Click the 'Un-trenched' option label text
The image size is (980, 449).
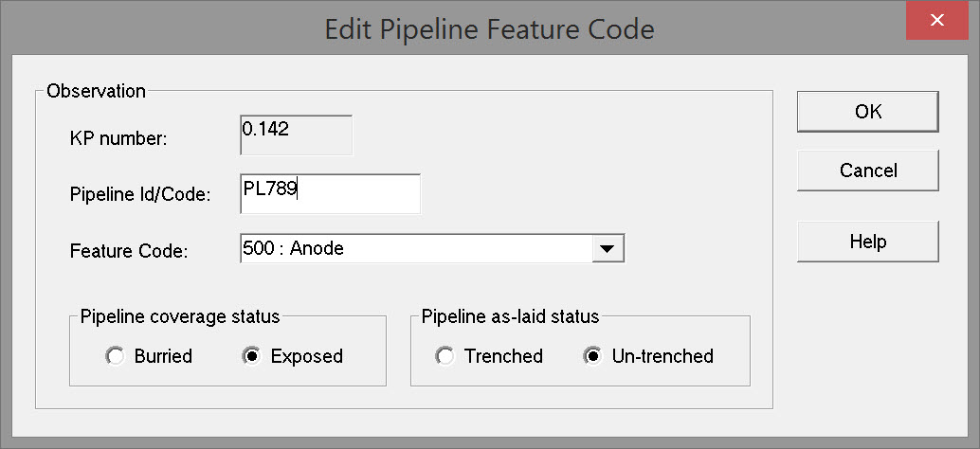point(662,357)
